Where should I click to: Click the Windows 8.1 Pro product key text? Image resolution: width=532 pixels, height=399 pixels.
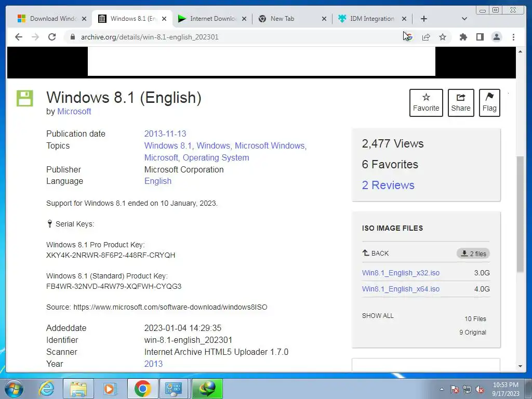click(x=111, y=255)
